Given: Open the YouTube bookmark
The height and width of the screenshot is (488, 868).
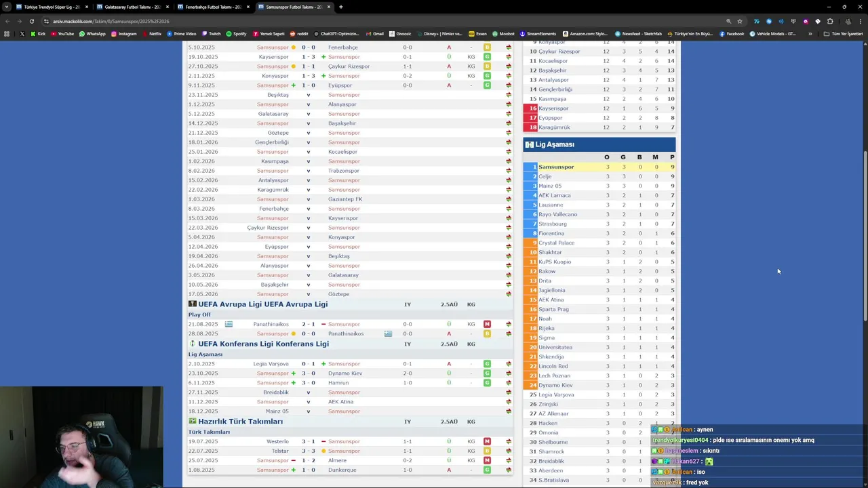Looking at the screenshot, I should 62,34.
